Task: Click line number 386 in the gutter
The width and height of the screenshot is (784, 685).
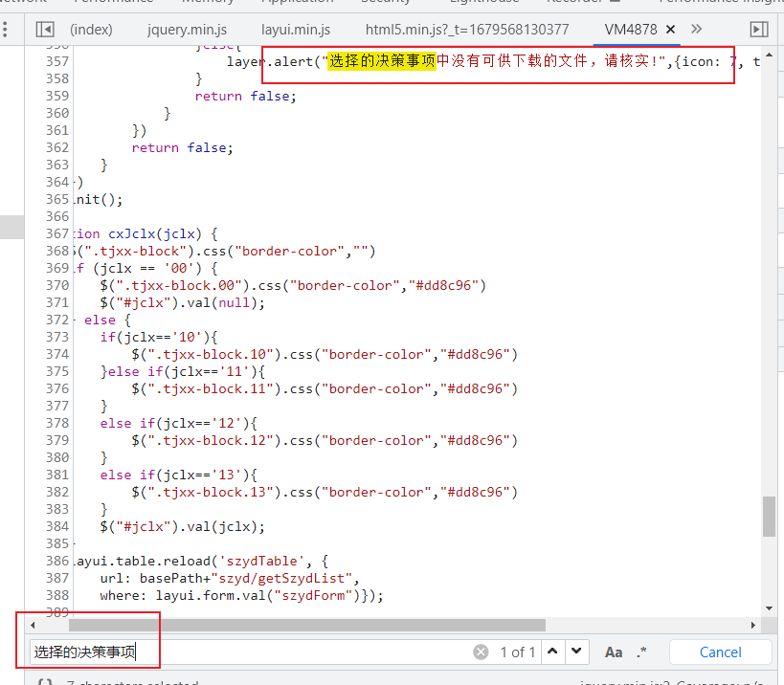Action: [57, 562]
